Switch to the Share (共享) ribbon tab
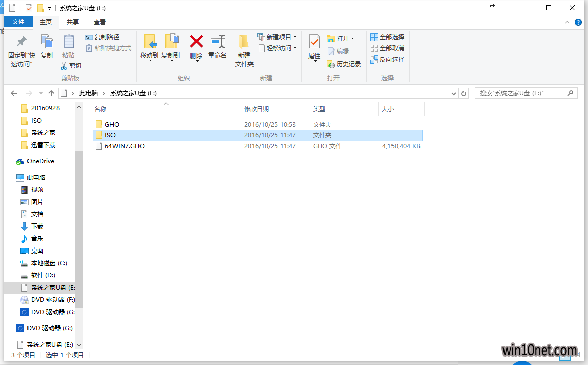This screenshot has width=588, height=365. pos(73,22)
